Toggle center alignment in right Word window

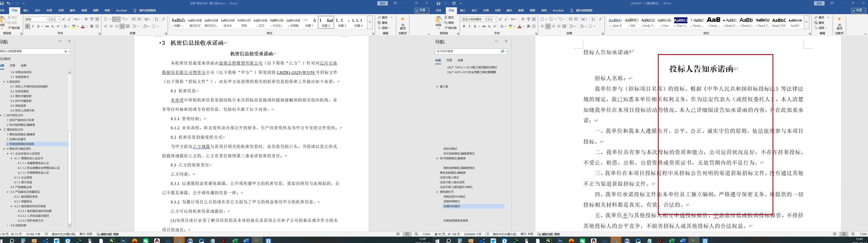click(x=548, y=26)
